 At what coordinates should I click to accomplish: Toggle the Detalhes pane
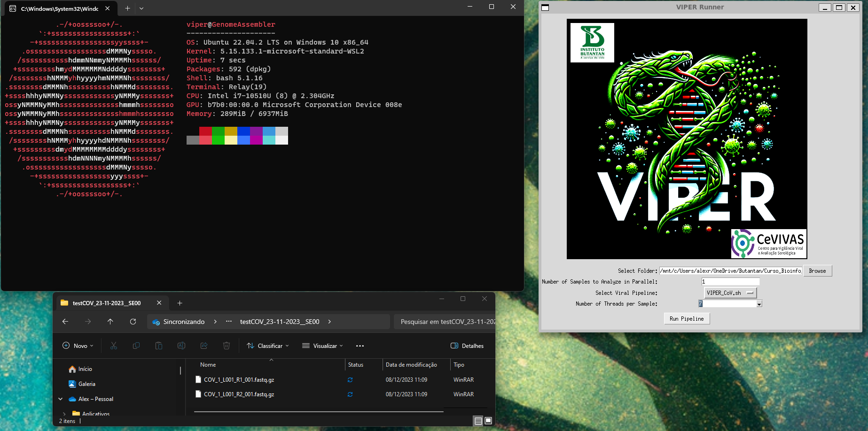point(467,346)
